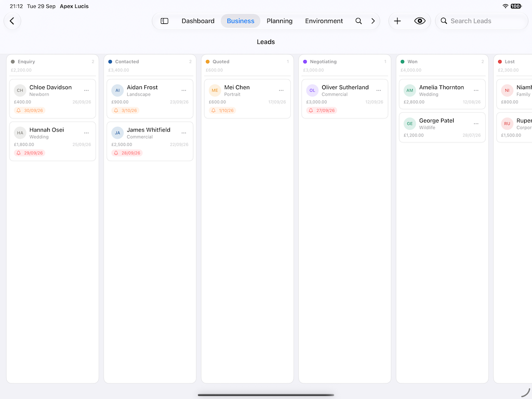Image resolution: width=532 pixels, height=399 pixels.
Task: Open the Dashboard tab
Action: (198, 21)
